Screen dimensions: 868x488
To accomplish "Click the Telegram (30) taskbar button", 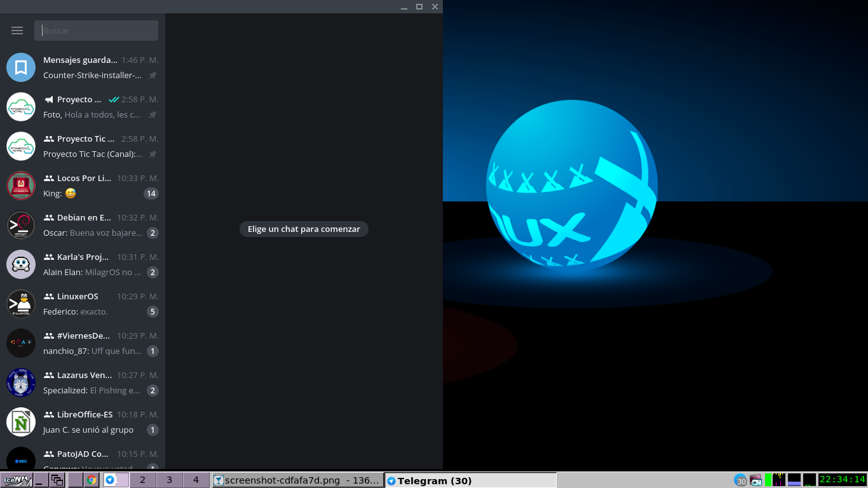I will (x=470, y=480).
